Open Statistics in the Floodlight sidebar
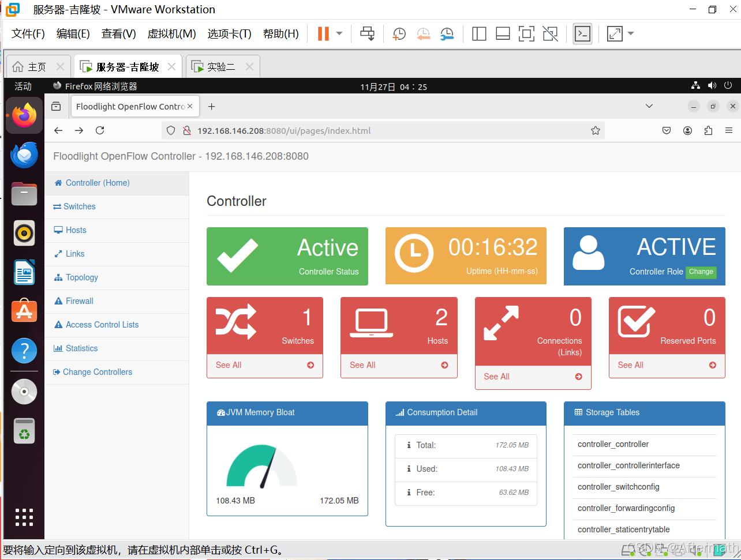741x560 pixels. pyautogui.click(x=117, y=348)
